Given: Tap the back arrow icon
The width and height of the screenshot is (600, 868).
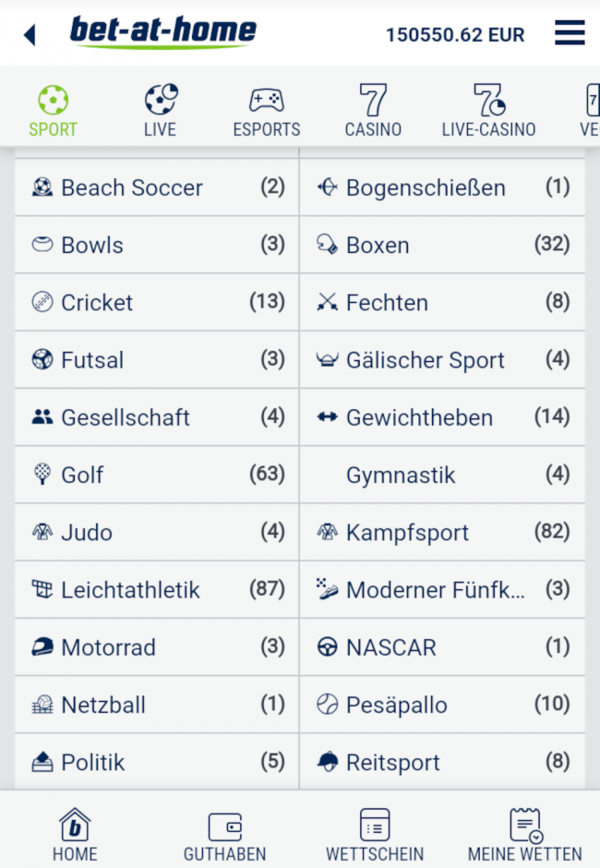Looking at the screenshot, I should tap(29, 35).
